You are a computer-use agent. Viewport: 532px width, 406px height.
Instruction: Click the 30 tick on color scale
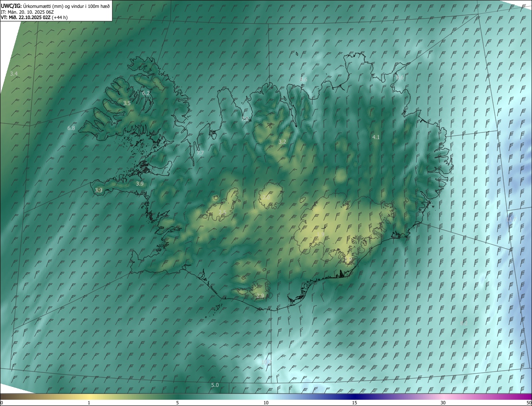pos(443,403)
